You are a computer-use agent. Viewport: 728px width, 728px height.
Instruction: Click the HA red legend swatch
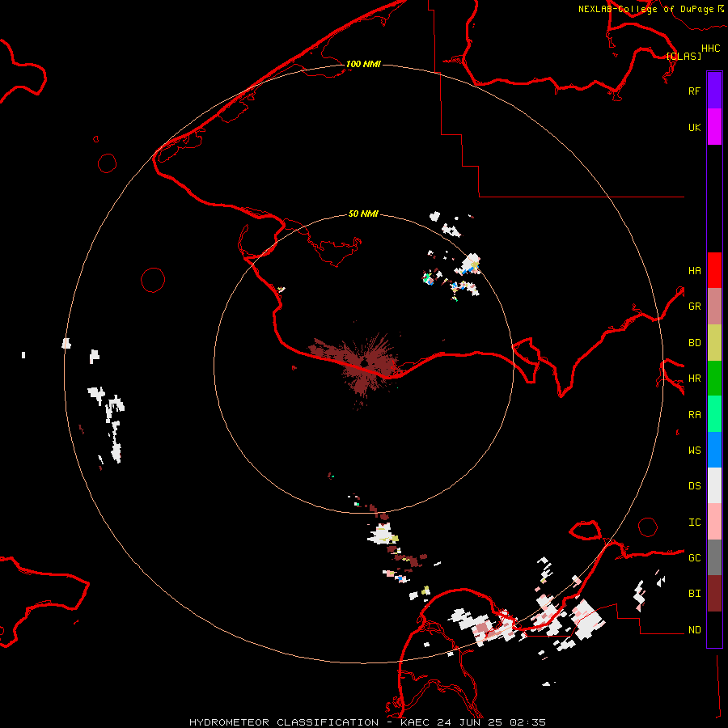(714, 270)
